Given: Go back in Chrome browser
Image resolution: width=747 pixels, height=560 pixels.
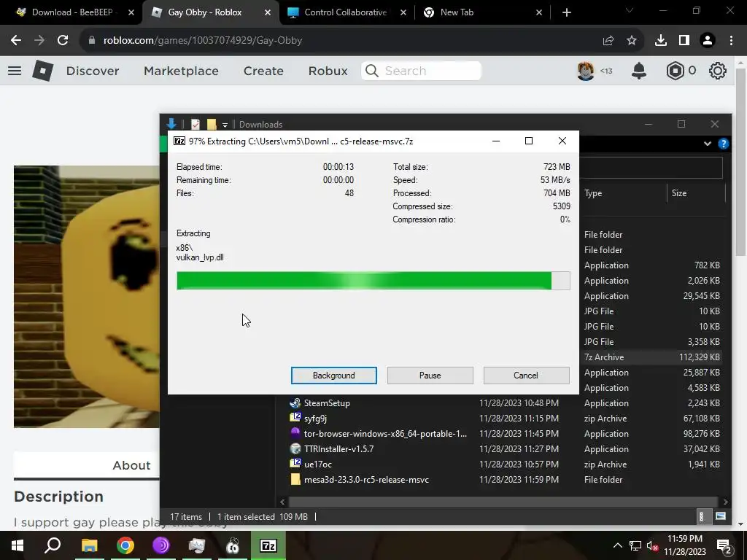Looking at the screenshot, I should tap(16, 41).
